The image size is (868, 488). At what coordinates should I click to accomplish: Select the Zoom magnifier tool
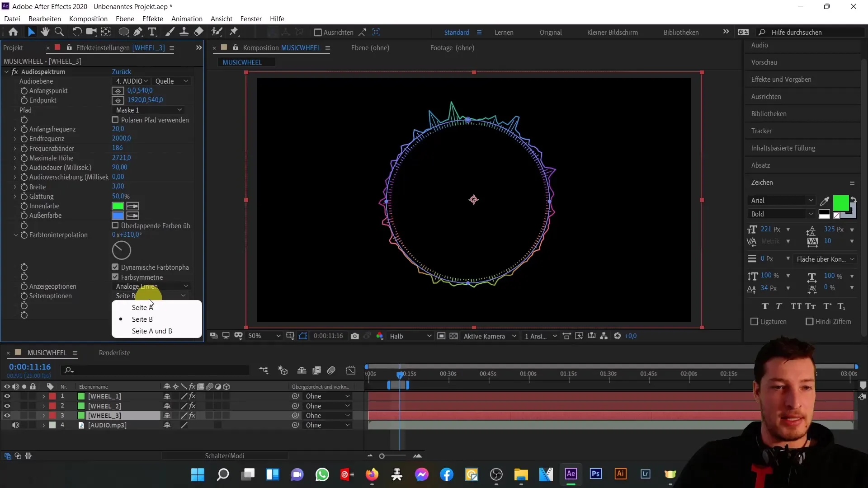click(x=59, y=32)
